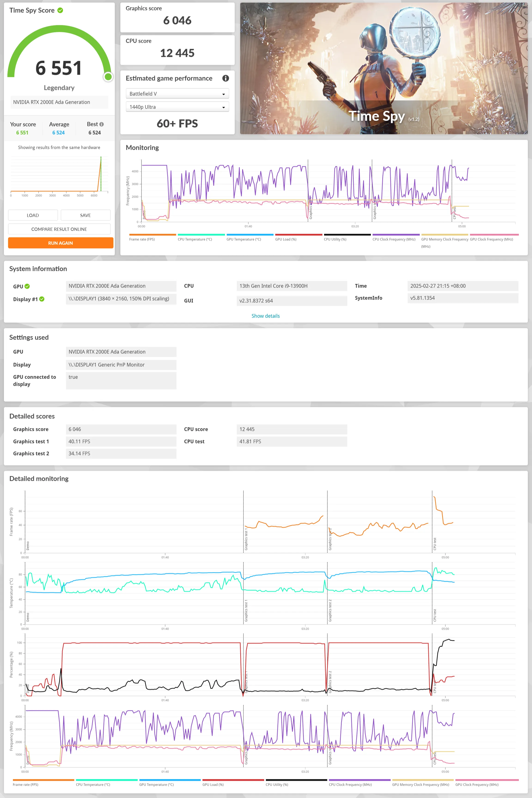This screenshot has height=798, width=532.
Task: Click the \\.\DISPLAY1 Generic PnP Monitor field
Action: pyautogui.click(x=121, y=365)
